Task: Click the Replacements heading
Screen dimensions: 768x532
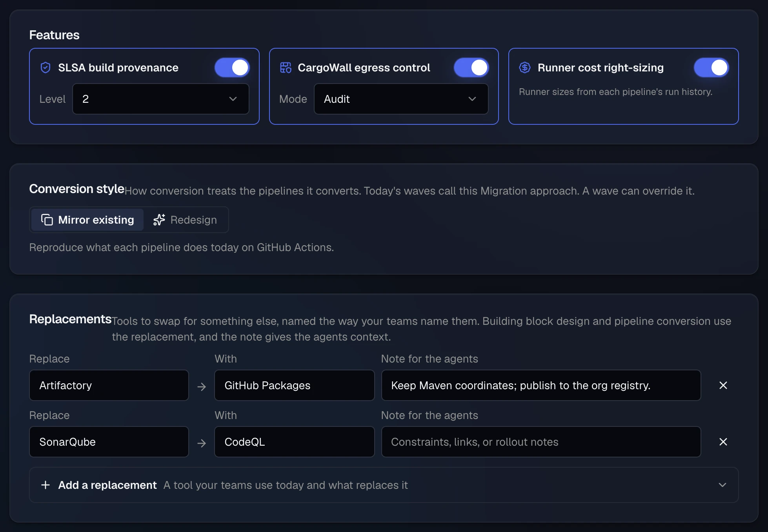Action: click(x=71, y=319)
